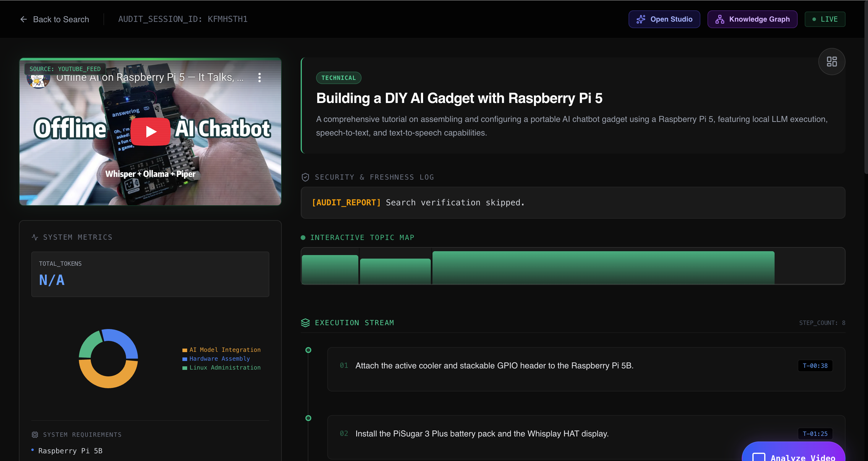
Task: Jump to timestamp T-01:25
Action: point(814,434)
